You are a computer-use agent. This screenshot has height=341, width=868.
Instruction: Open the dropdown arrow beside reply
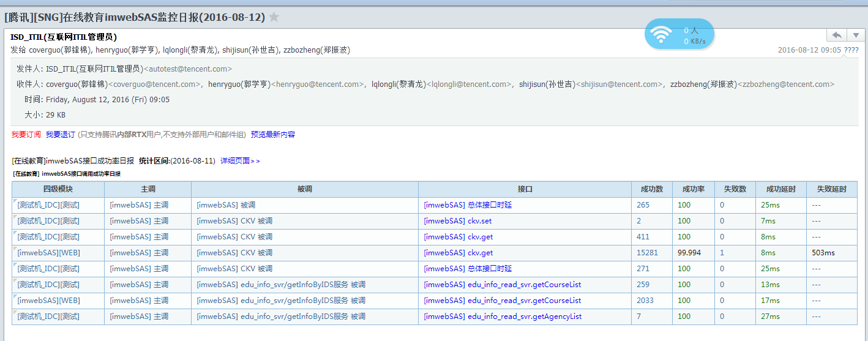click(855, 36)
